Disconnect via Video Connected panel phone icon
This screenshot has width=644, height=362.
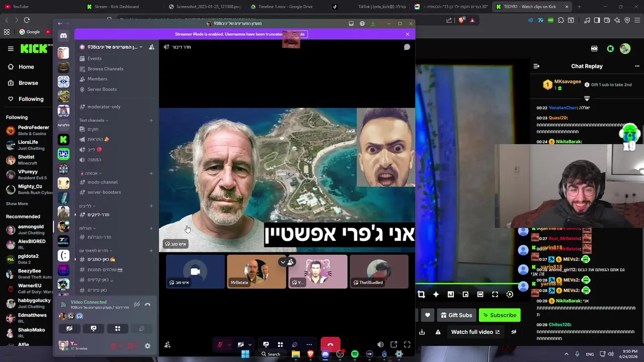(x=147, y=305)
